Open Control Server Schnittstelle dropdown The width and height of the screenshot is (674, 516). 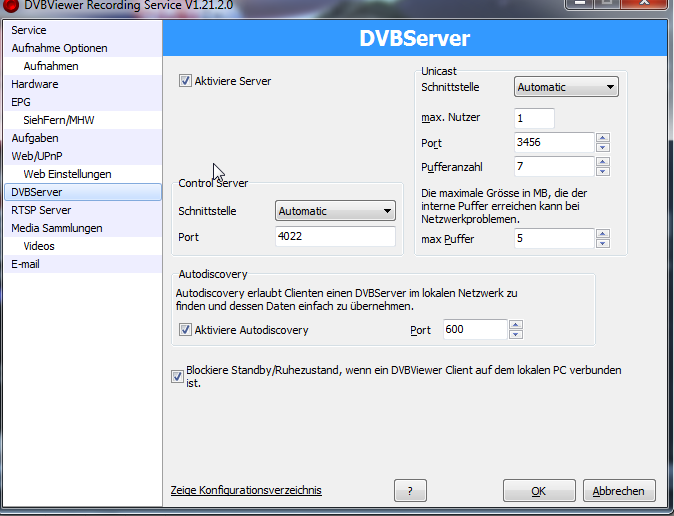[x=335, y=211]
